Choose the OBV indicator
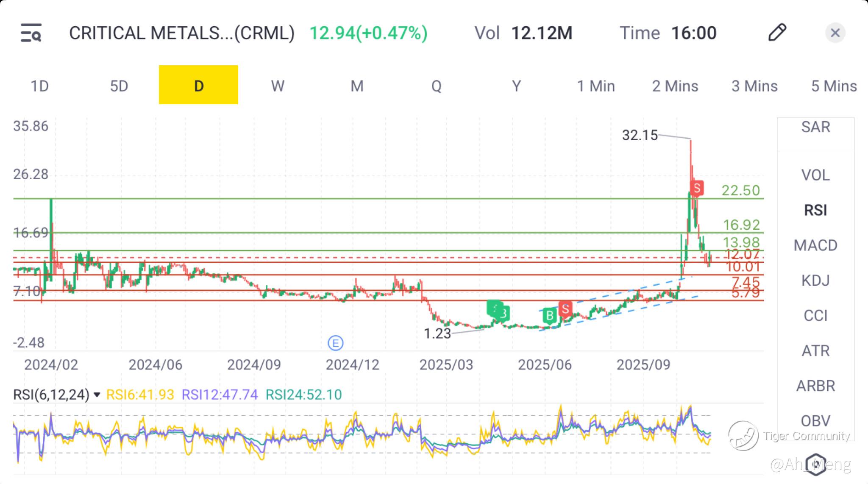 pyautogui.click(x=815, y=421)
